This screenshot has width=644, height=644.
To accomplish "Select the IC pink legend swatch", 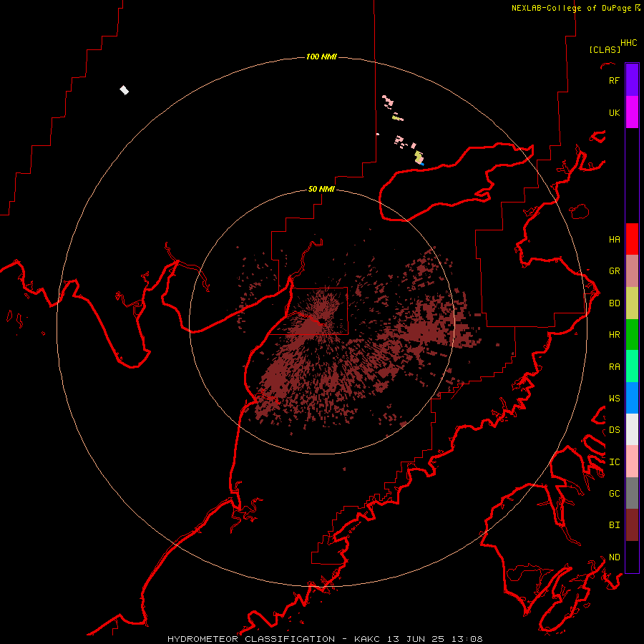I will tap(632, 462).
